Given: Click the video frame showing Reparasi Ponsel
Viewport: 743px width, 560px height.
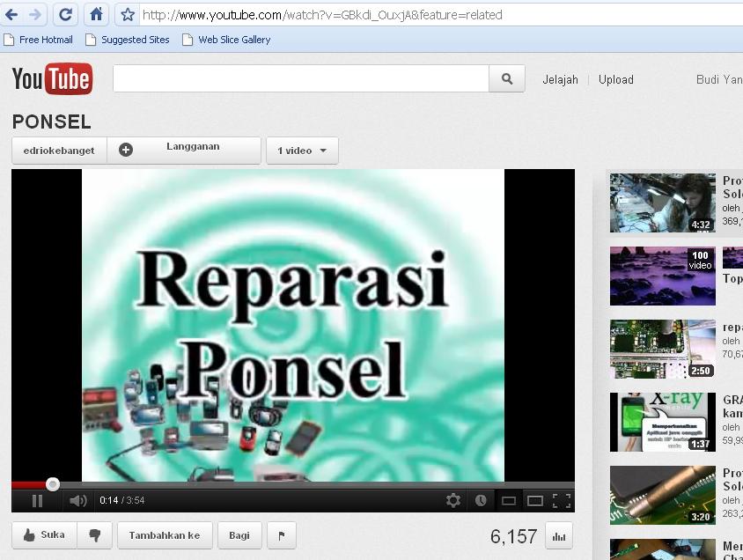Looking at the screenshot, I should coord(293,325).
